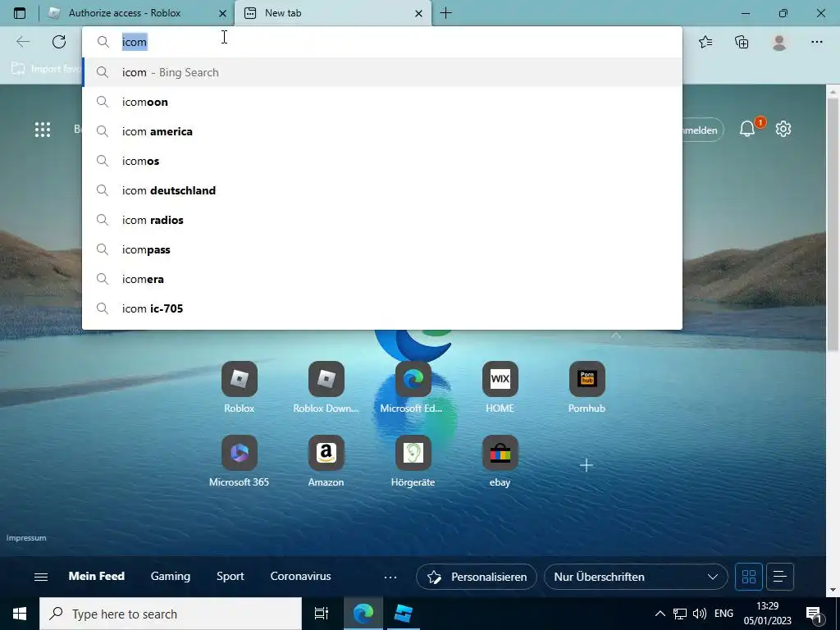Image resolution: width=840 pixels, height=630 pixels.
Task: Select Mein Feed tab
Action: pos(97,577)
